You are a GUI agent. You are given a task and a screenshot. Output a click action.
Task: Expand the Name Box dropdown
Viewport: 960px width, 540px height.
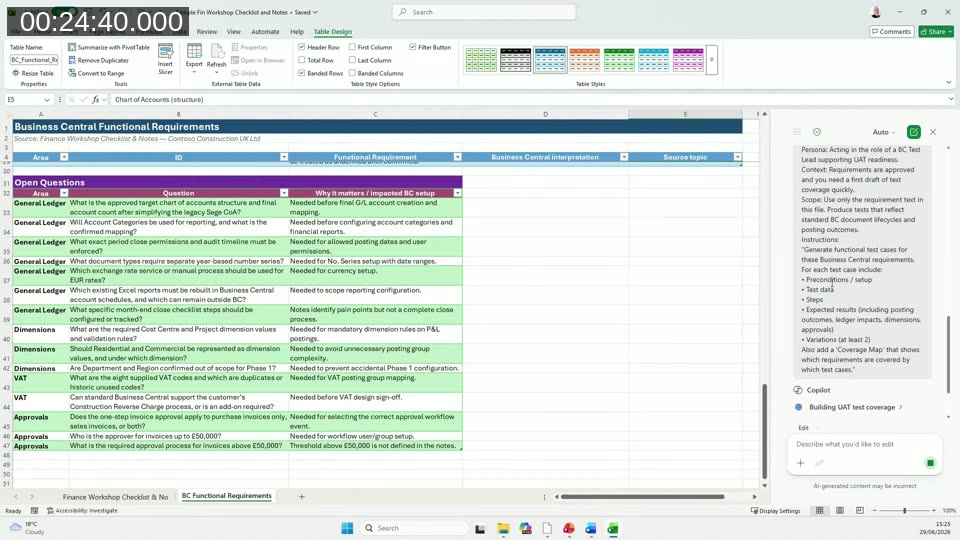[47, 99]
